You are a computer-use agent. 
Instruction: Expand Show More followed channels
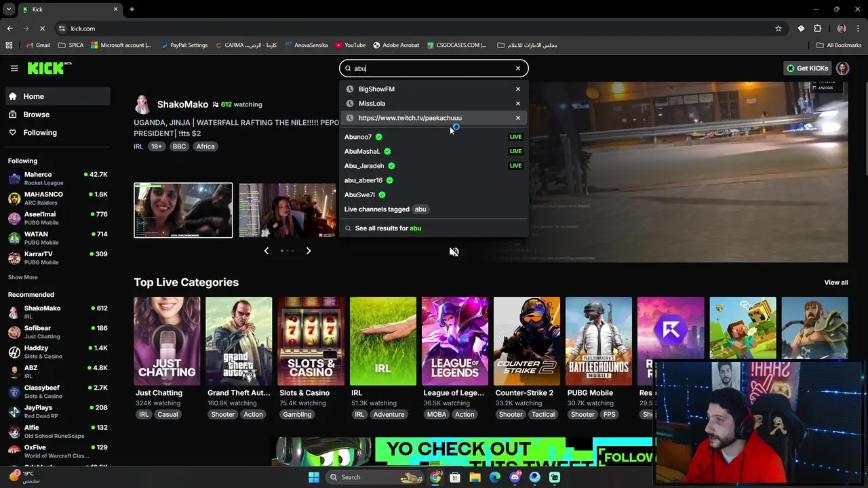[22, 277]
